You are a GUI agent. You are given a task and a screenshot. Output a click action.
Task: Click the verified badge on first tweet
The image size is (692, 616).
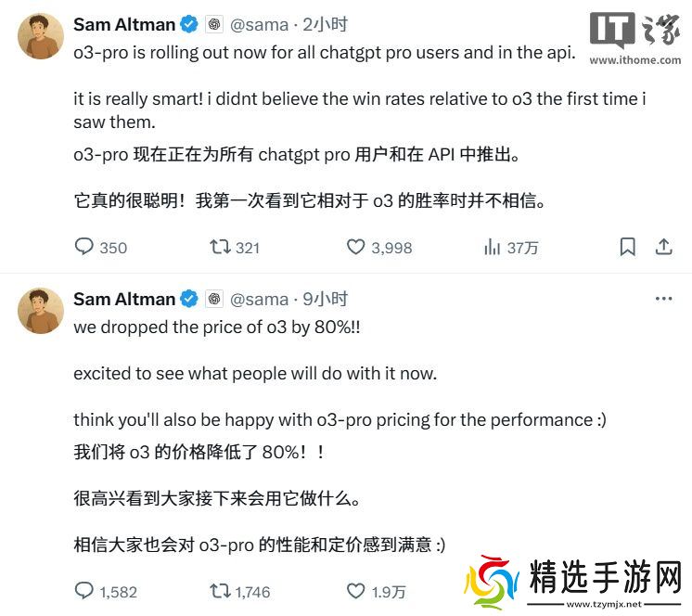[x=189, y=25]
